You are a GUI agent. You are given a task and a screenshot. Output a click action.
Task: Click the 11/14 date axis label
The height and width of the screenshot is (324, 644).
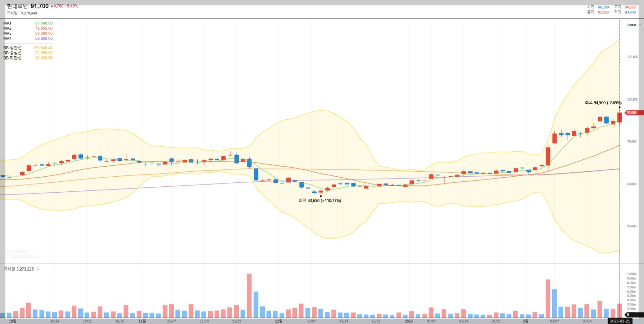pyautogui.click(x=204, y=321)
